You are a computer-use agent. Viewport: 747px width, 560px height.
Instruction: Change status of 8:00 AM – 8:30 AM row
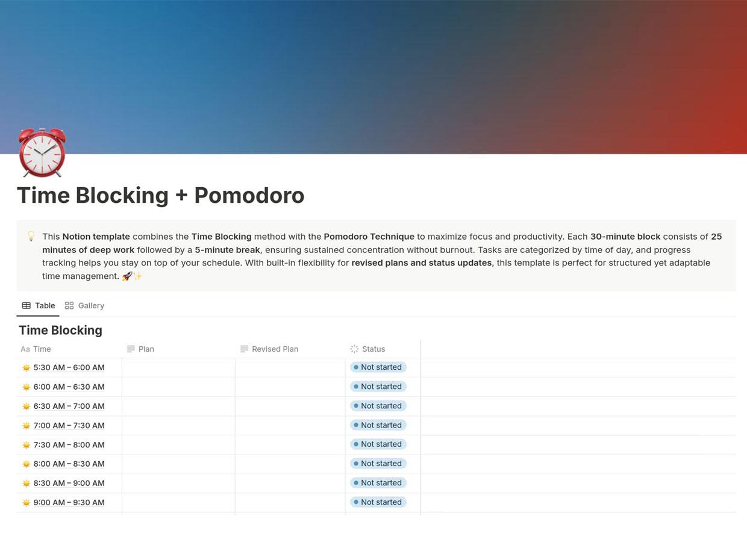click(378, 463)
